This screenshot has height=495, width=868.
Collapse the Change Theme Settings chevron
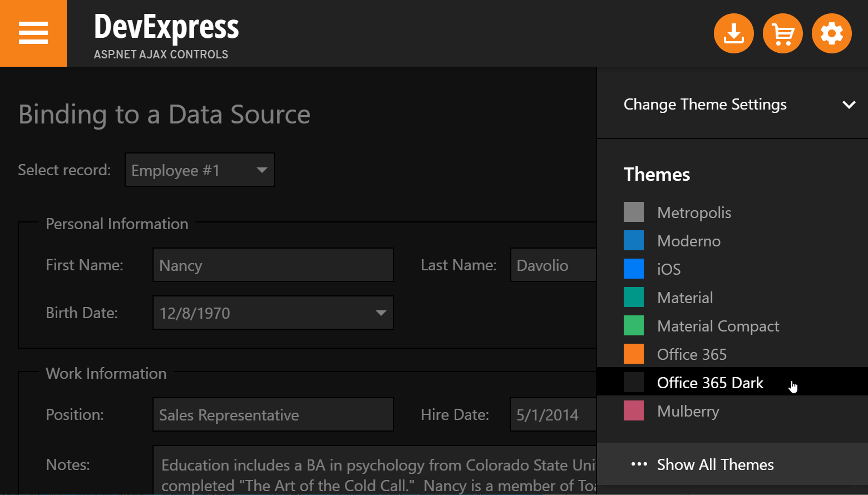(x=849, y=105)
